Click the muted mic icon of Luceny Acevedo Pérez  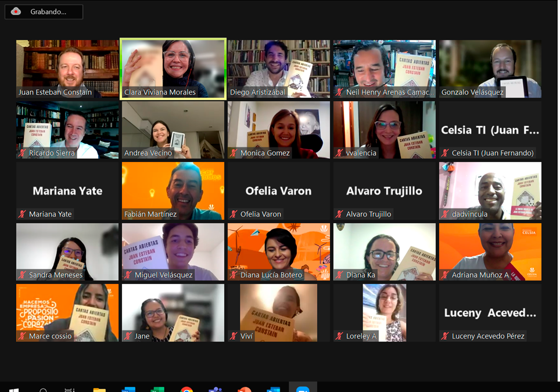(445, 336)
